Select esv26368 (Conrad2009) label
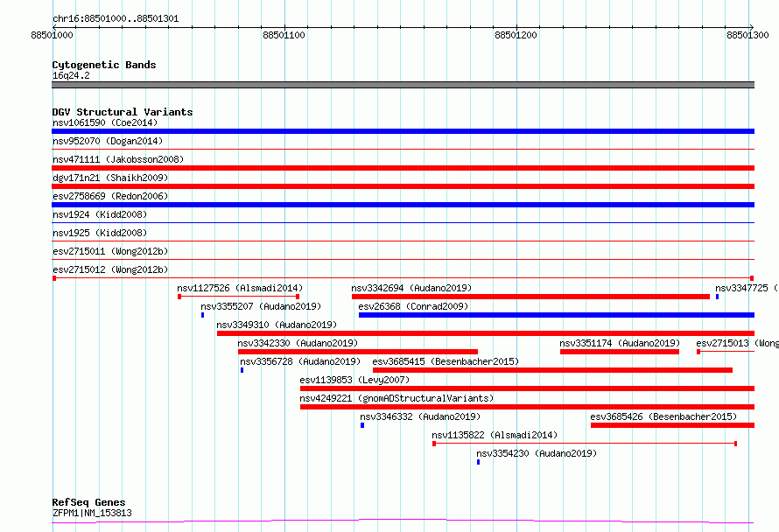Image resolution: width=779 pixels, height=532 pixels. click(413, 306)
